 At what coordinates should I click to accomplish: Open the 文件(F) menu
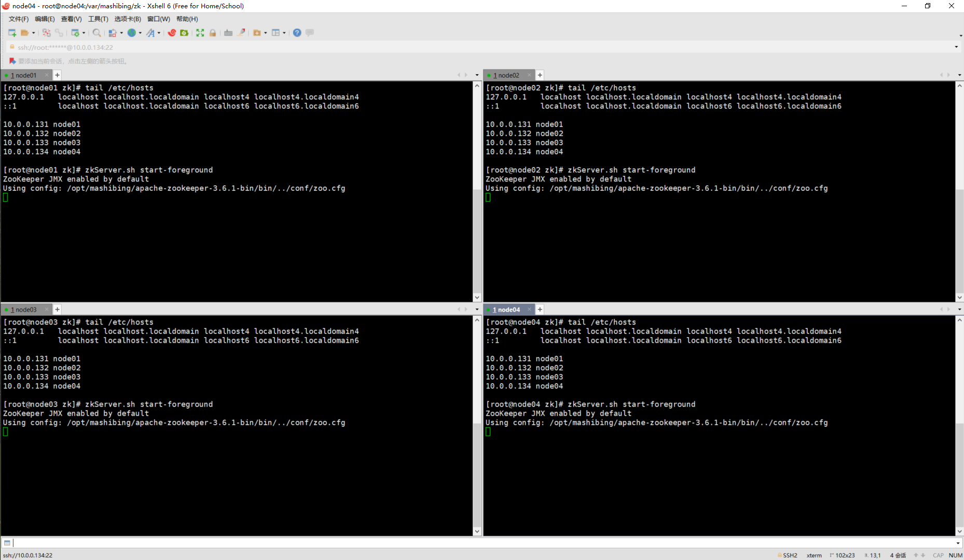(19, 19)
